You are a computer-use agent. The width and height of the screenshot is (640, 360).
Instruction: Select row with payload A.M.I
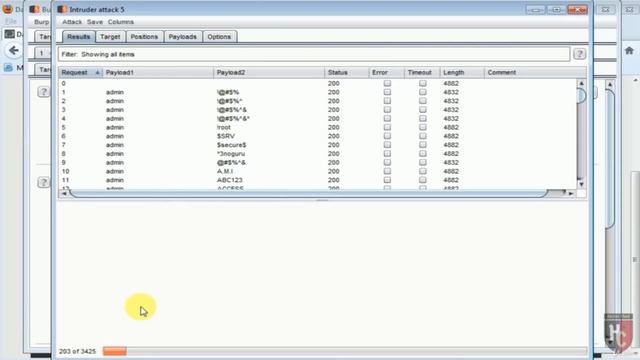pos(317,171)
